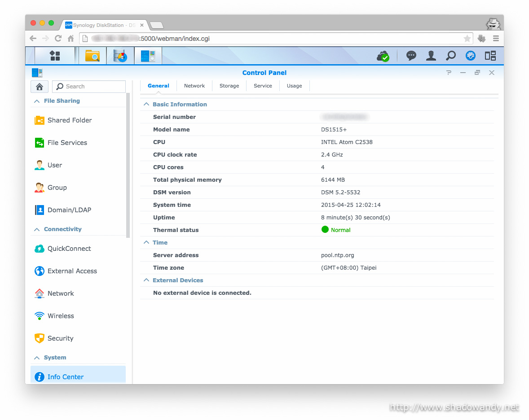The height and width of the screenshot is (420, 529).
Task: Go to Control Panel home
Action: 40,87
